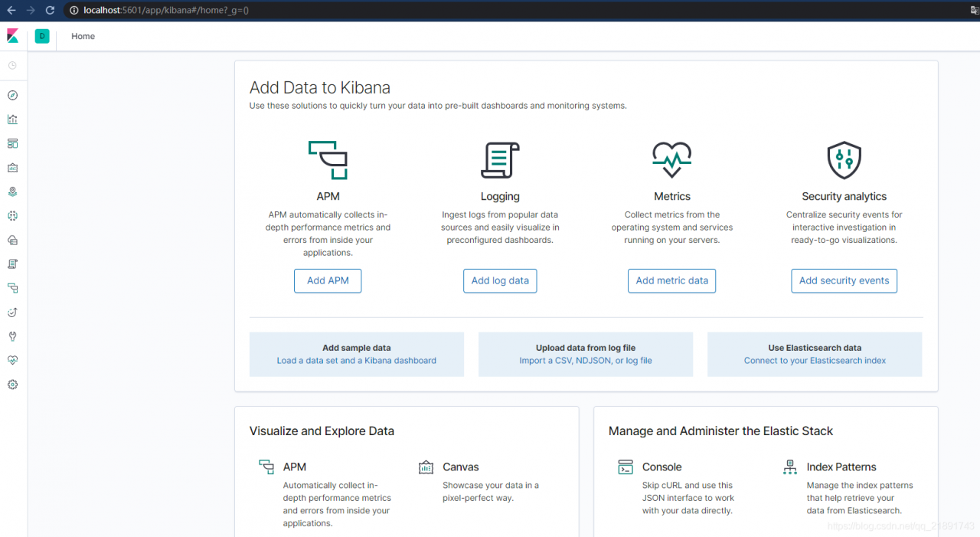Click the Canvas icon under Visualize and Explore

click(x=426, y=467)
